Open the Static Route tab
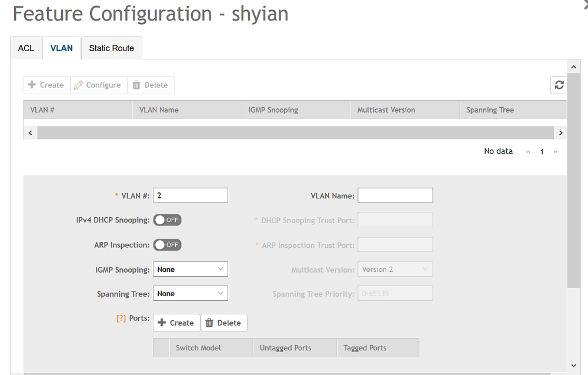588x375 pixels. click(111, 48)
